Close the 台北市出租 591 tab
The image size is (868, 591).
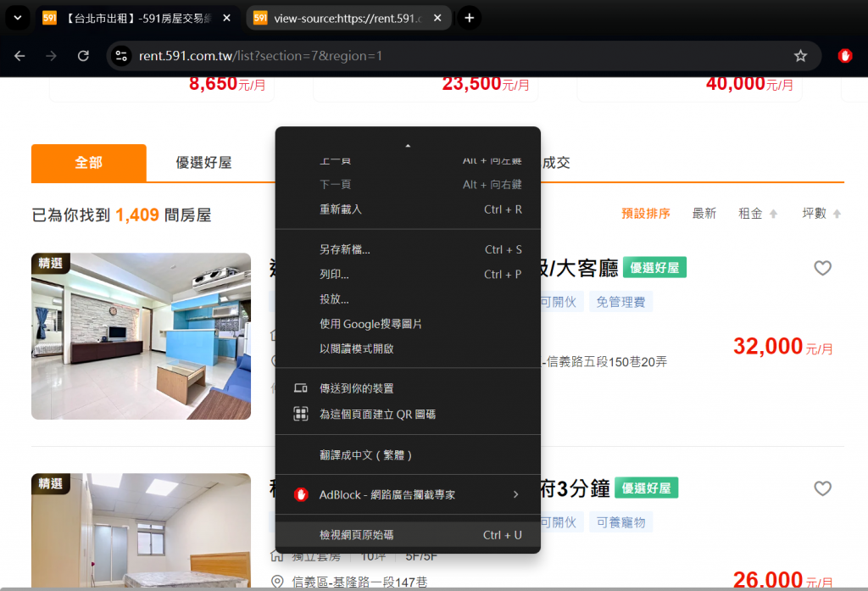[x=226, y=19]
